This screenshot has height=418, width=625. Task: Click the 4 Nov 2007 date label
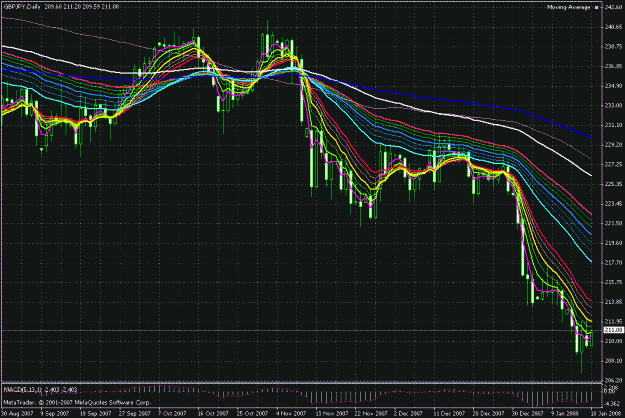coord(291,413)
